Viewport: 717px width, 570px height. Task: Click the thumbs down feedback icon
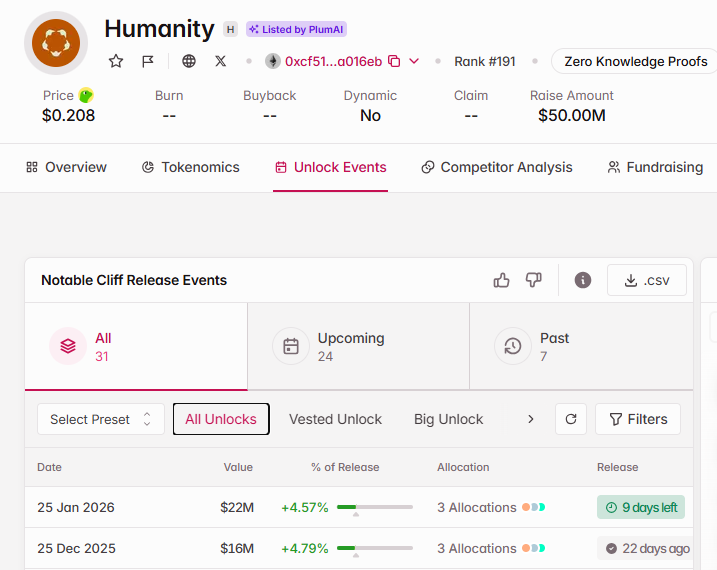click(x=534, y=280)
